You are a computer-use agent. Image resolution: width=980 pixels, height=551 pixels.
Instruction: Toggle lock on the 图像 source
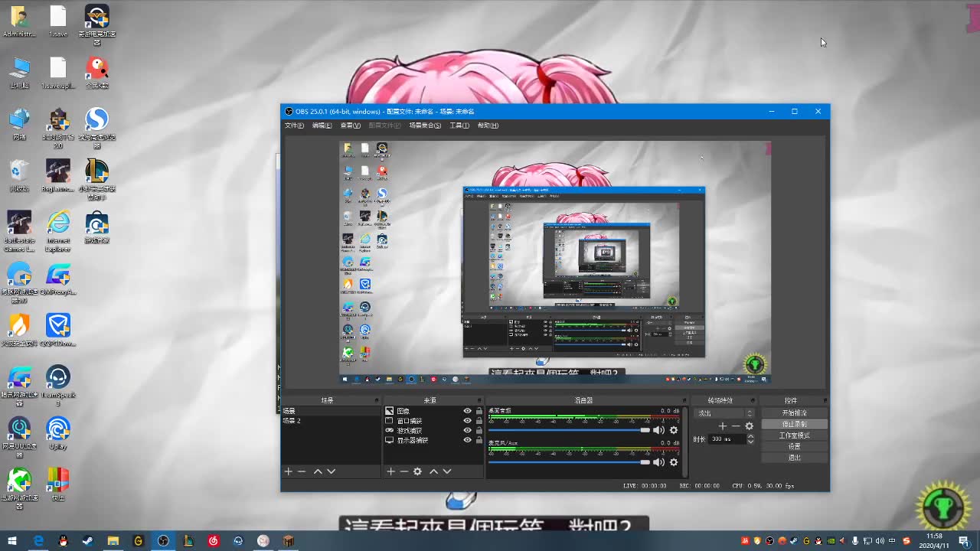[x=479, y=411]
